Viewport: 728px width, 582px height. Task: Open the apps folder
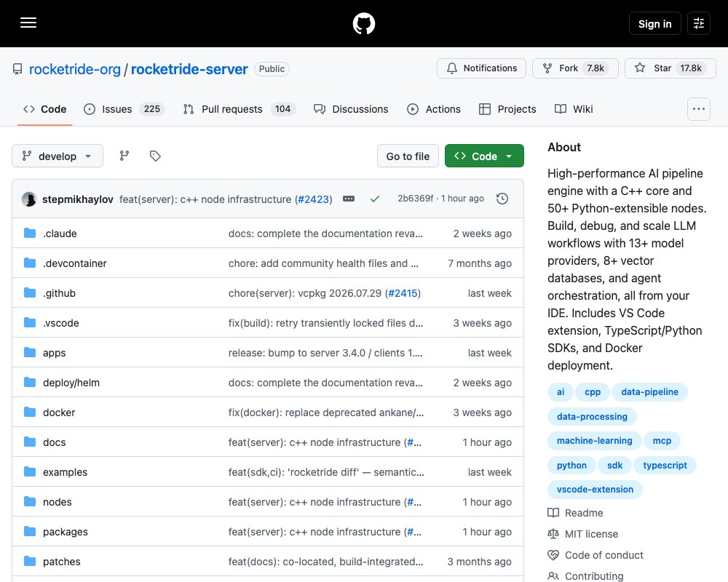[55, 353]
